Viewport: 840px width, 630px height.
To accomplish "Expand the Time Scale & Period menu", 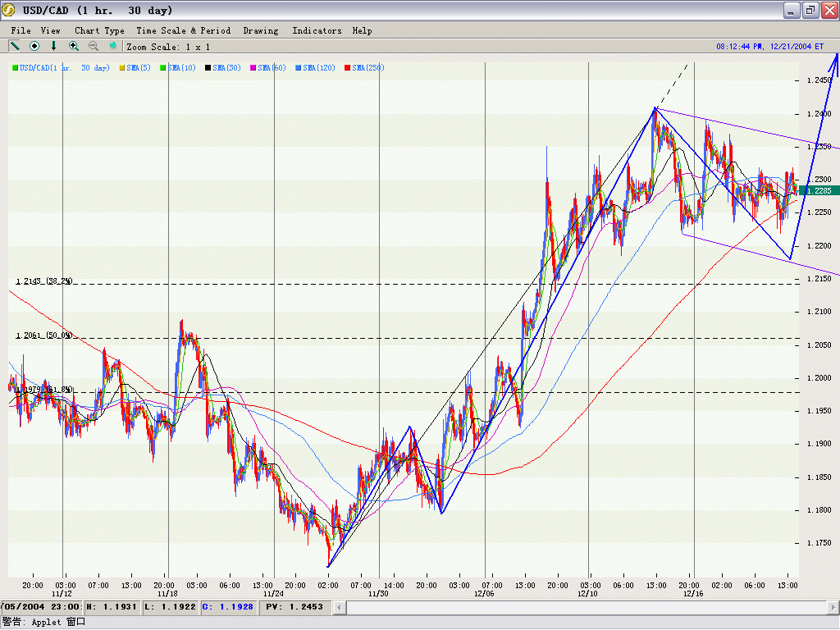I will [x=183, y=30].
